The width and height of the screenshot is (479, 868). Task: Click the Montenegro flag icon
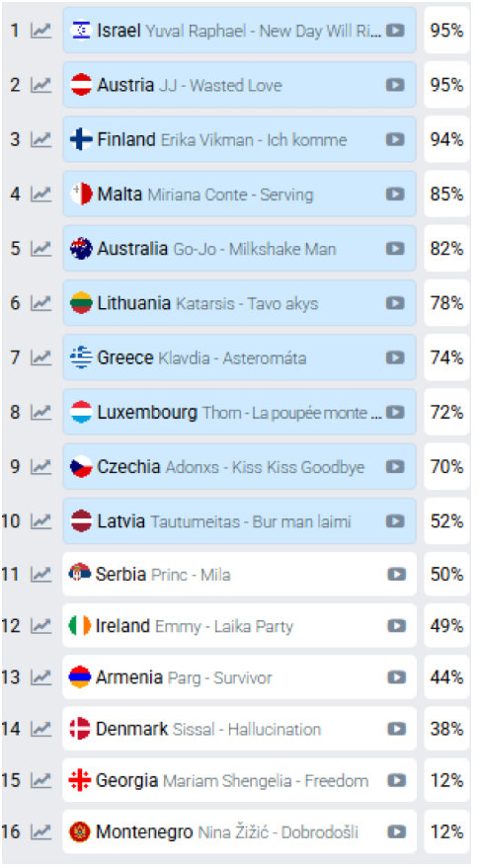coord(80,831)
